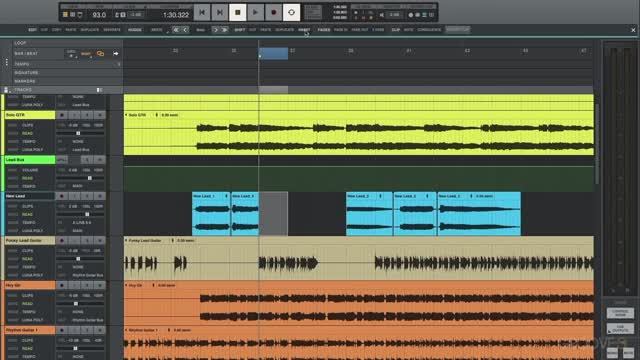This screenshot has height=360, width=640.
Task: Open the GRID dropdown in BAR|BEAT row
Action: tap(71, 53)
